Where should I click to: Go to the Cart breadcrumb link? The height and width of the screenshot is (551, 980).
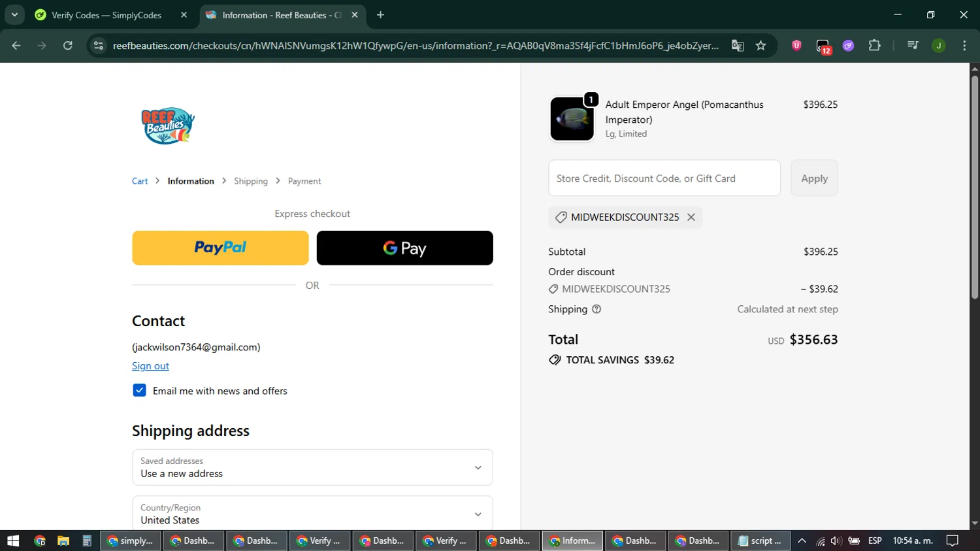pyautogui.click(x=140, y=181)
